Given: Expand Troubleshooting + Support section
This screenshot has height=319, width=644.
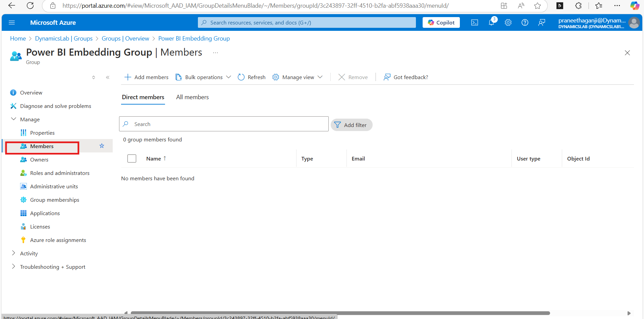Looking at the screenshot, I should (x=14, y=267).
